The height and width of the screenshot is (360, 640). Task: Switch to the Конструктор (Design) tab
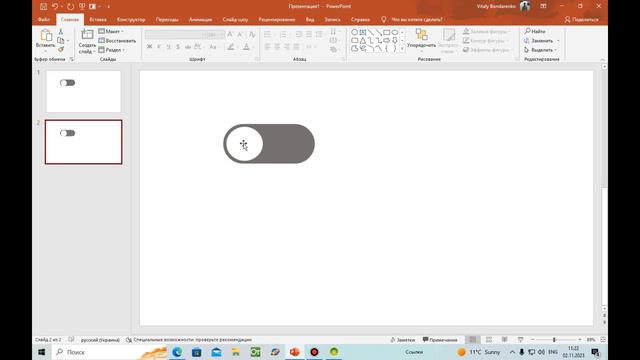tap(131, 20)
